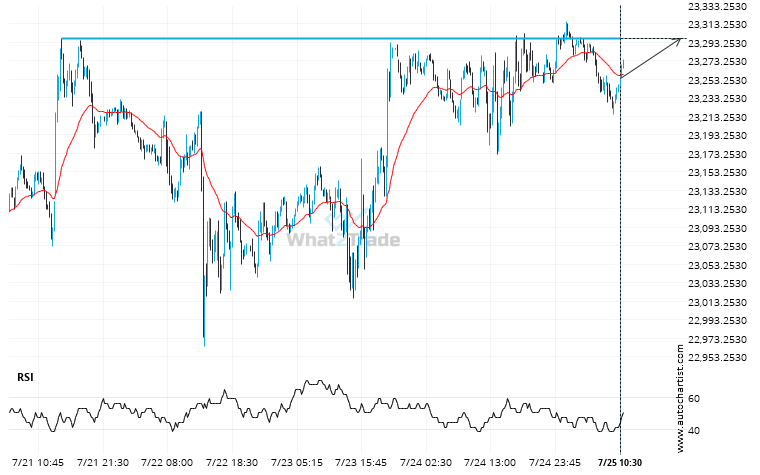Click the 7/24 02:30 time label
760x475 pixels.
click(426, 463)
